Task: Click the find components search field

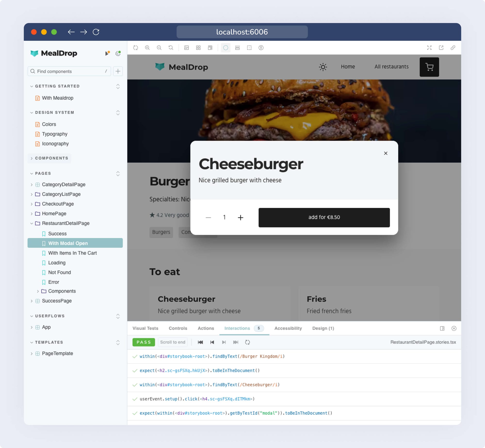Action: [69, 71]
